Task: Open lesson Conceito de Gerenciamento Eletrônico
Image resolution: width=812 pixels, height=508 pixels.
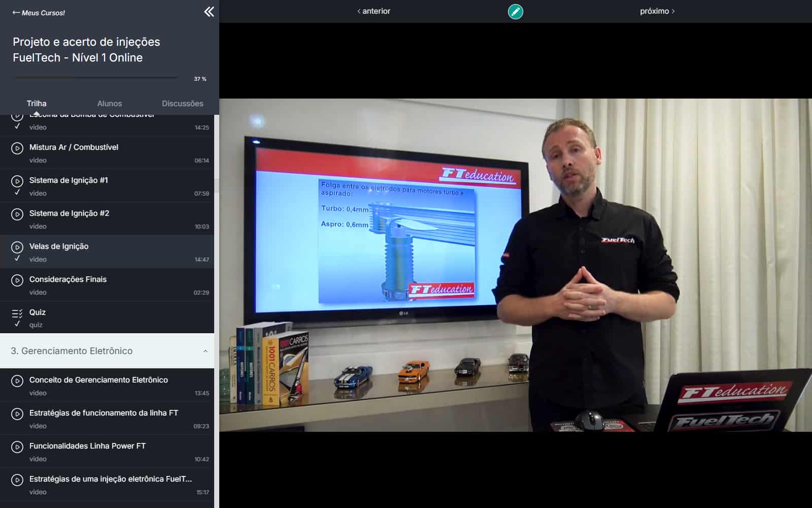Action: [x=98, y=380]
